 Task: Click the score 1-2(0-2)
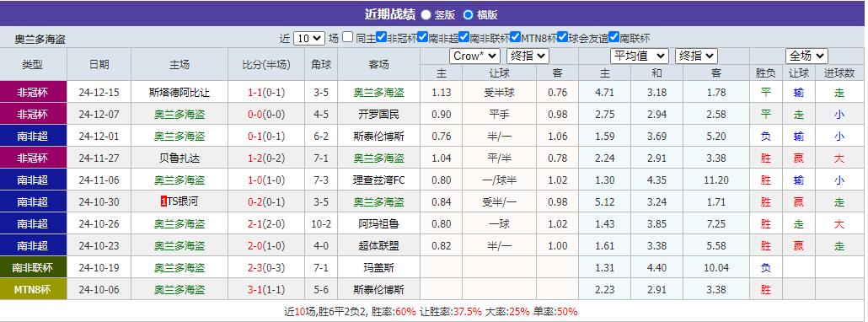266,158
